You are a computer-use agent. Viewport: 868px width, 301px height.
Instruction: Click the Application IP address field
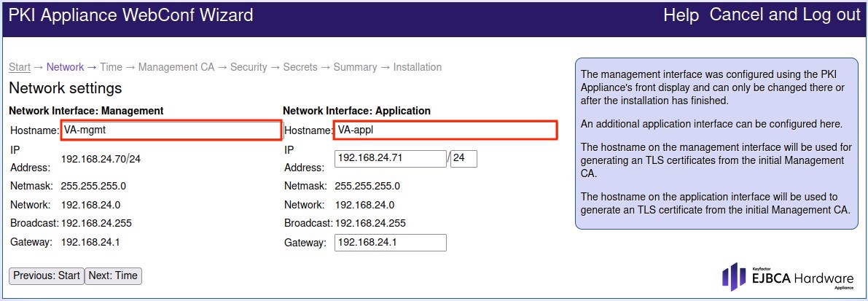(390, 158)
